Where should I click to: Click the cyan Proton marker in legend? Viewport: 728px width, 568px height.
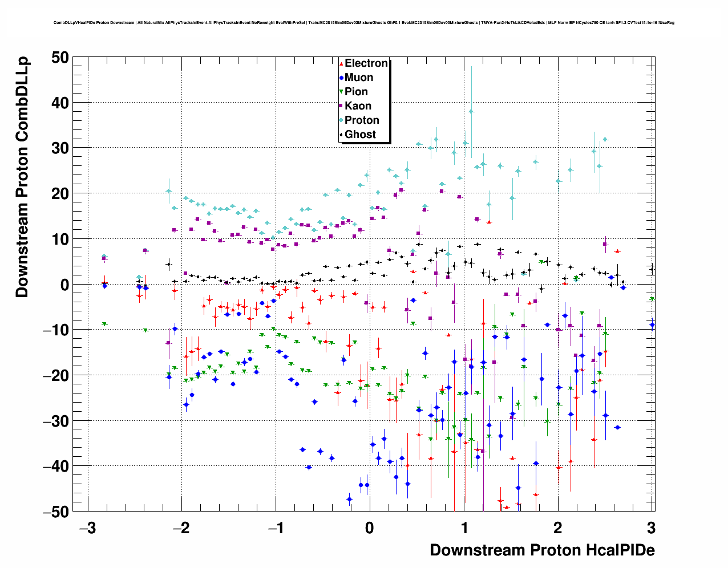341,120
